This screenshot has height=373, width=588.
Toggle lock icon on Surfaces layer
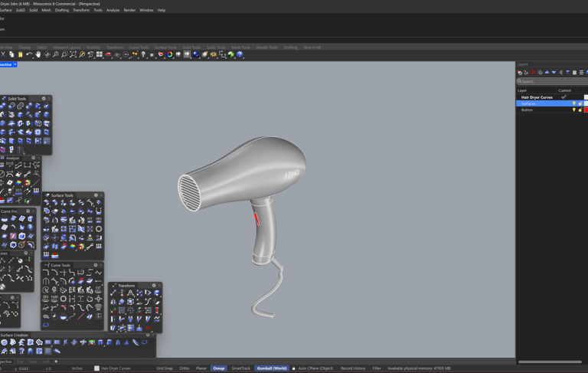pos(580,103)
